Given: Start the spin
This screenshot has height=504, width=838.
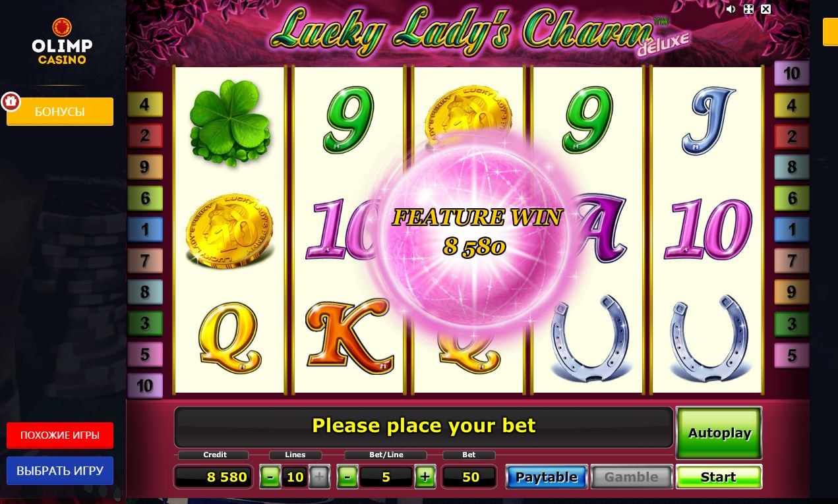Looking at the screenshot, I should pyautogui.click(x=719, y=477).
